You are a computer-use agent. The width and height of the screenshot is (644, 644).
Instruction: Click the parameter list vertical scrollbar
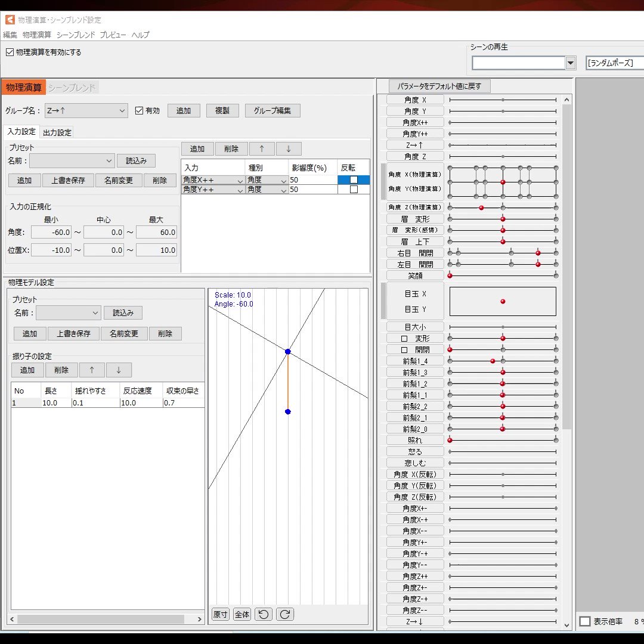coord(567,267)
